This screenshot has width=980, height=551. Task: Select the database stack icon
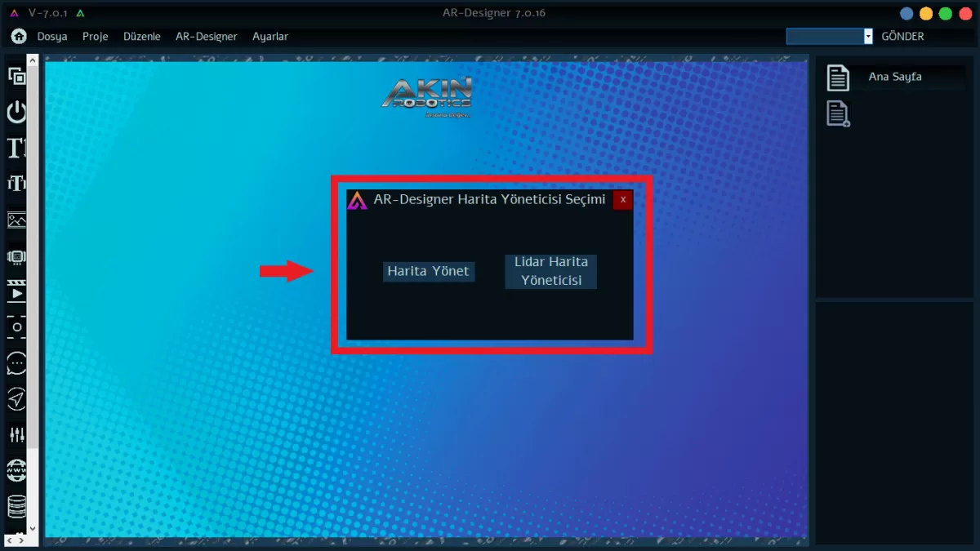tap(16, 506)
